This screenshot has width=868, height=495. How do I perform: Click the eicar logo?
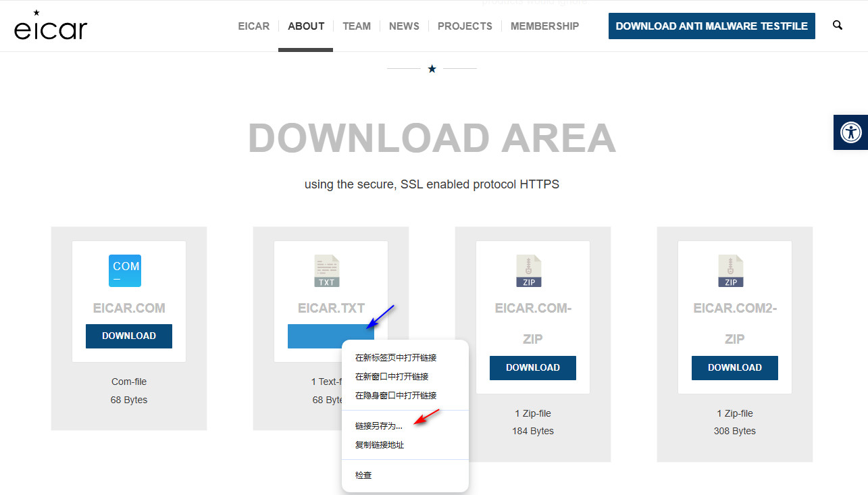coord(51,25)
